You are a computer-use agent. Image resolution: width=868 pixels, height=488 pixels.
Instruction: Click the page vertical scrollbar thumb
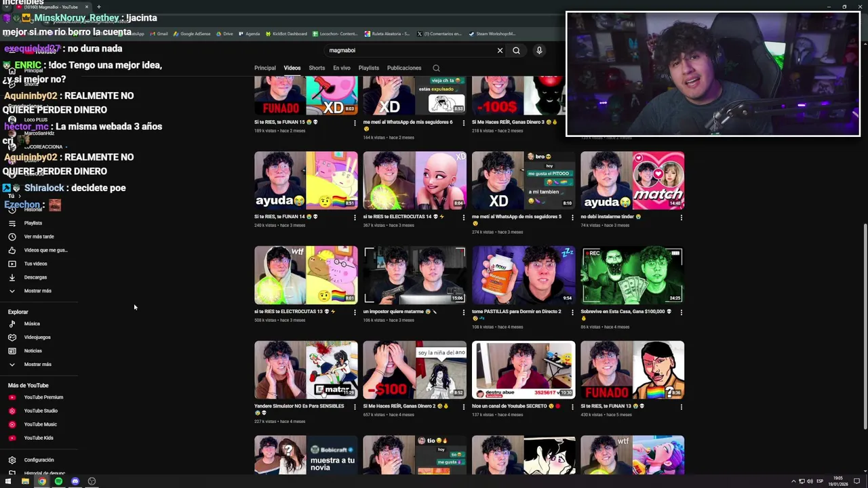[865, 327]
